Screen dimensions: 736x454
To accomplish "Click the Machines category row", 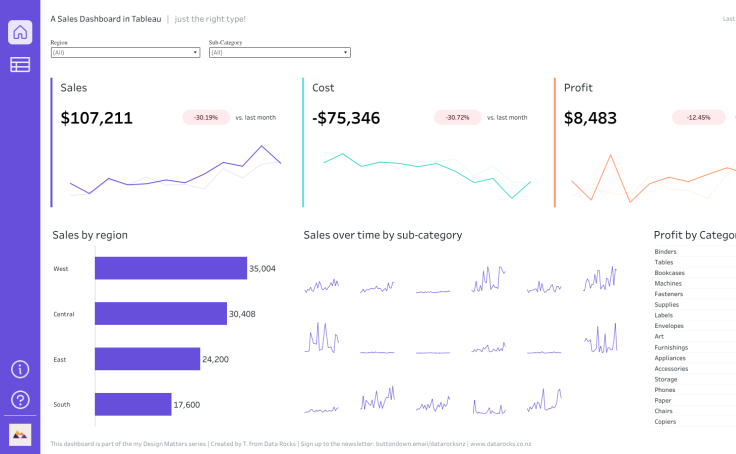I will click(668, 283).
